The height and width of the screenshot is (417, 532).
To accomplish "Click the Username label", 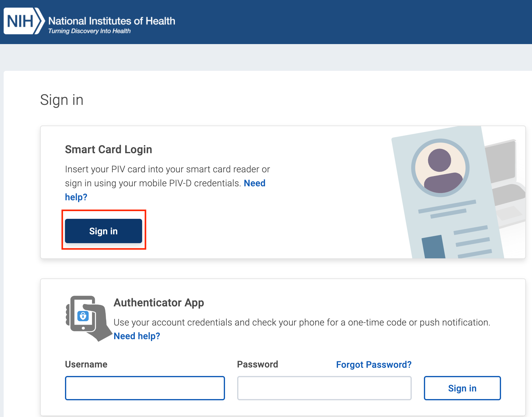I will pyautogui.click(x=86, y=364).
